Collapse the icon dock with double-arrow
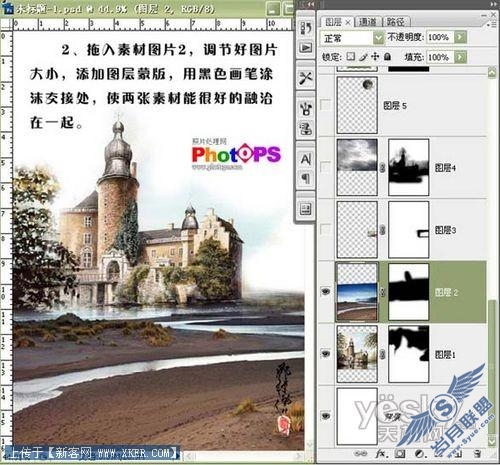Viewport: 500px width, 465px height. tap(310, 4)
